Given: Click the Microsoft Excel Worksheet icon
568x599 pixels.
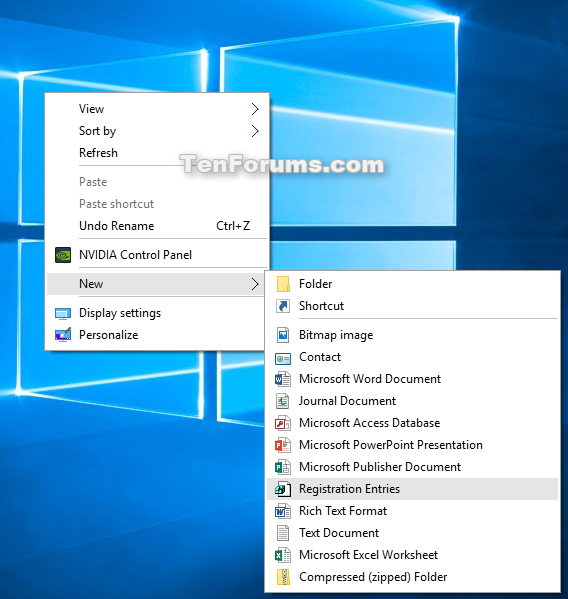Looking at the screenshot, I should (283, 555).
